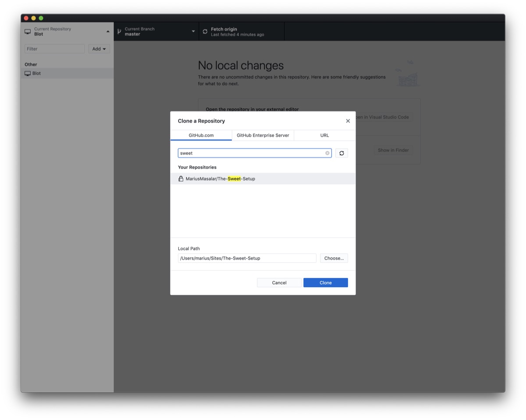
Task: Click the Cancel button
Action: pos(279,283)
